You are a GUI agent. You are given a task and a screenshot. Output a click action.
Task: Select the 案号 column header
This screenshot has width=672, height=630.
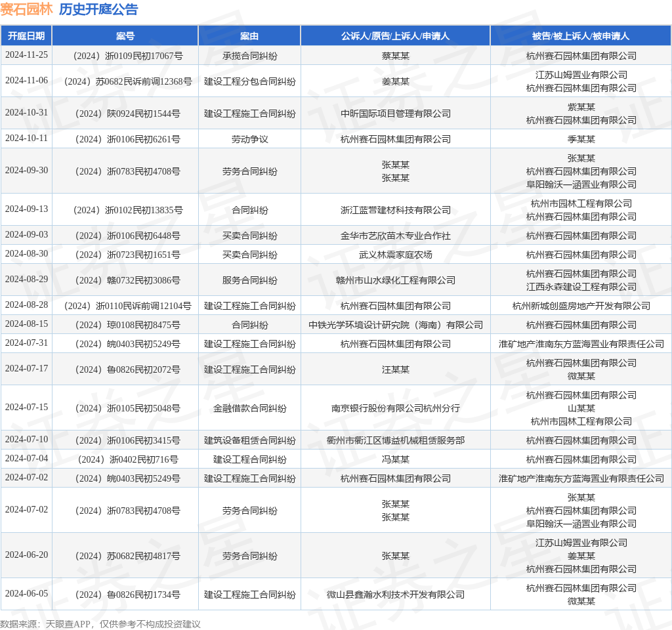[x=125, y=36]
